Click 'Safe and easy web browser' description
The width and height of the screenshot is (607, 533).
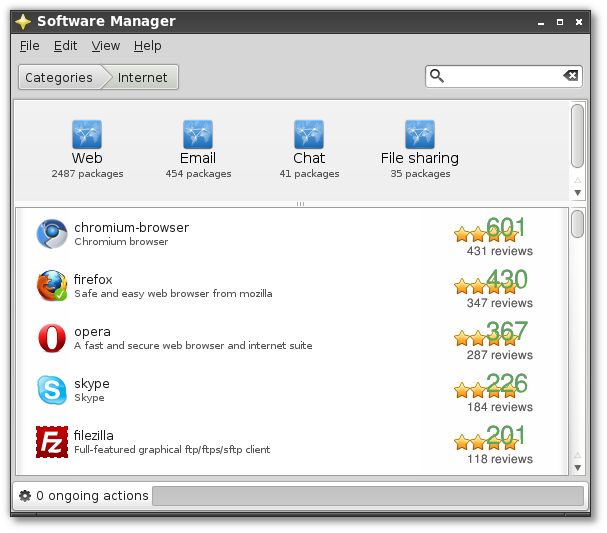click(173, 294)
